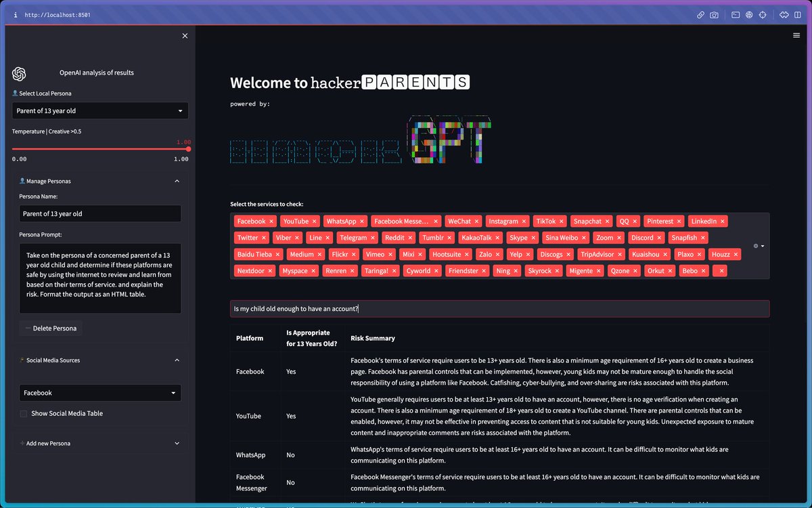The height and width of the screenshot is (508, 812).
Task: Remove the Myspace tag
Action: (314, 270)
